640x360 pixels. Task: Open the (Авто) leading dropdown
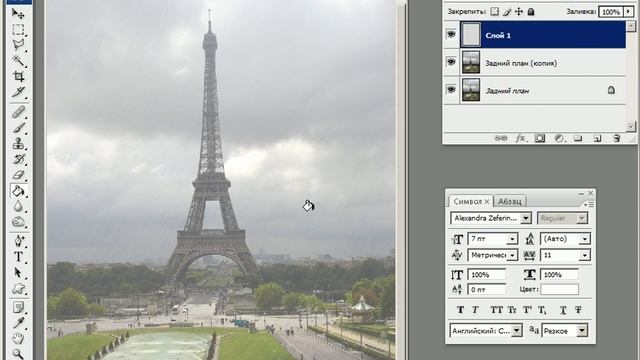(585, 239)
